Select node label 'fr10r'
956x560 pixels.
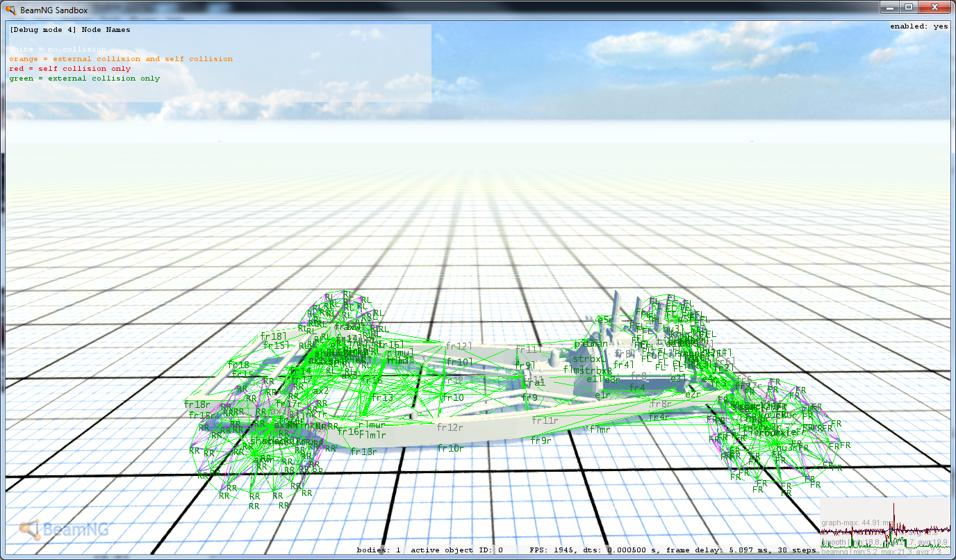pos(450,448)
